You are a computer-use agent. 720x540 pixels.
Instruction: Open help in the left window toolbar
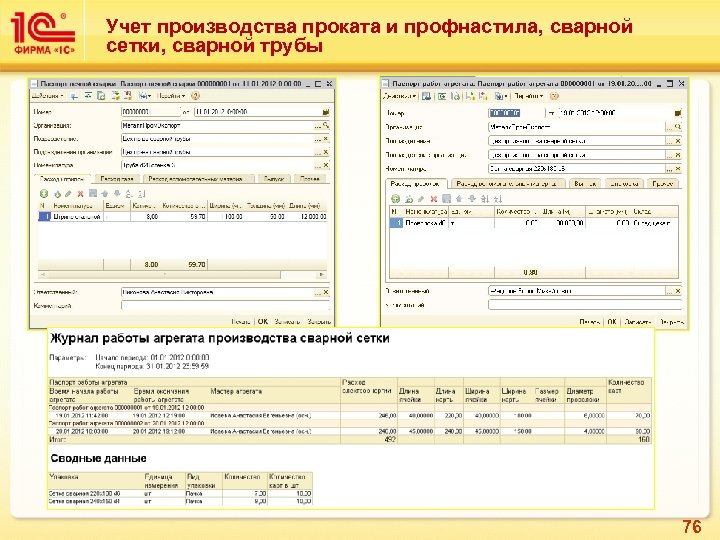[x=196, y=96]
